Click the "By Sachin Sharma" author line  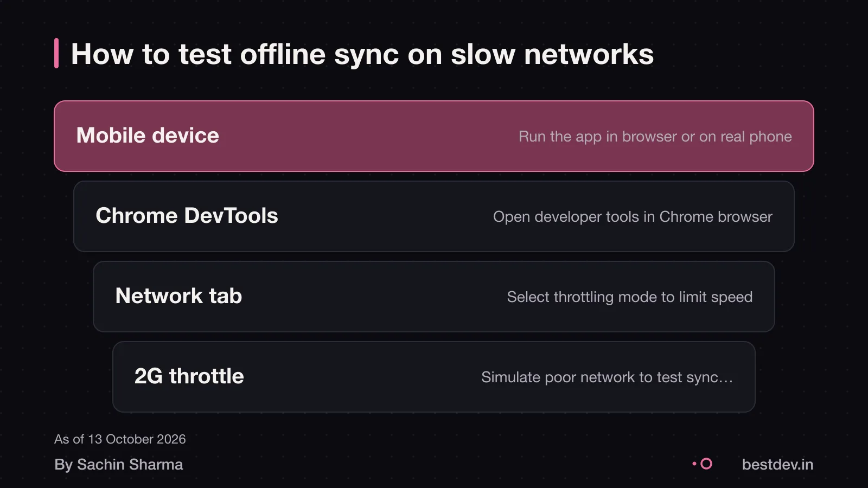(119, 465)
